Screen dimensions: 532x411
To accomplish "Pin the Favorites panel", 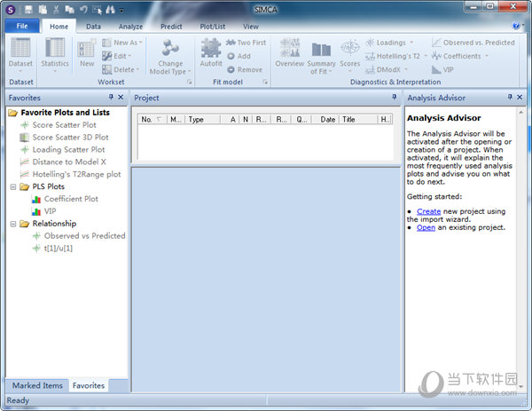I will 111,97.
